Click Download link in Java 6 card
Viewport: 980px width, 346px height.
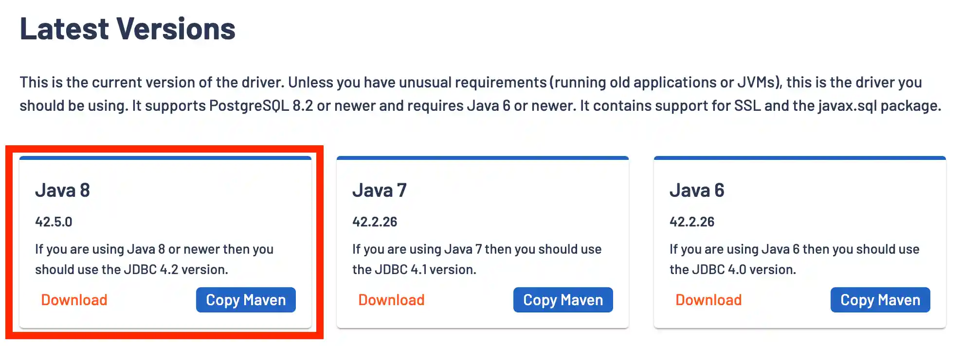point(708,300)
